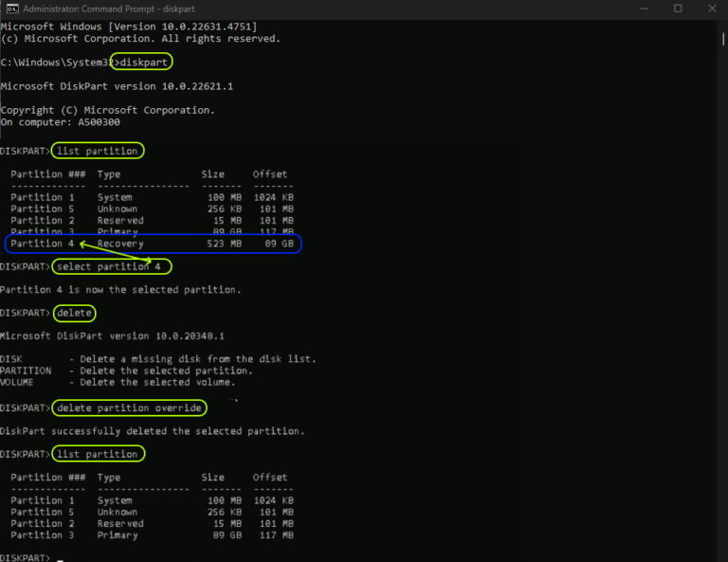Screen dimensions: 728x562
Task: Click the circled 'delete' command
Action: point(75,313)
